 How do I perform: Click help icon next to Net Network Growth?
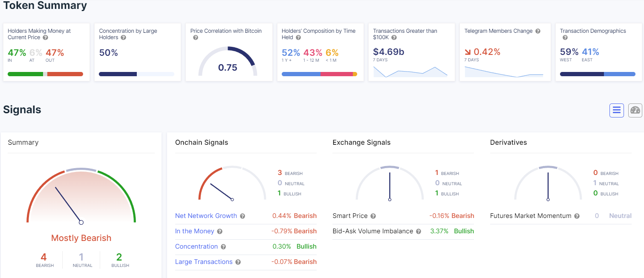pos(243,216)
